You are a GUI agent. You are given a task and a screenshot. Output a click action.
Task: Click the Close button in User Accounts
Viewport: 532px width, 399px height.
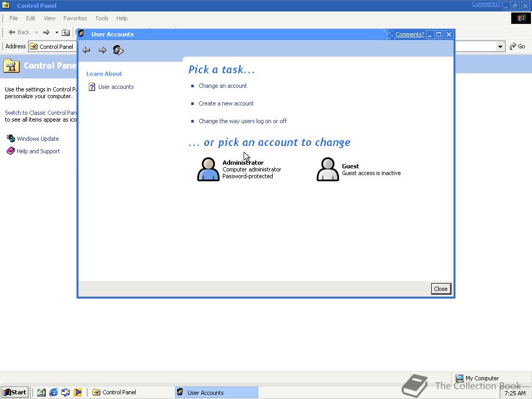[x=441, y=289]
